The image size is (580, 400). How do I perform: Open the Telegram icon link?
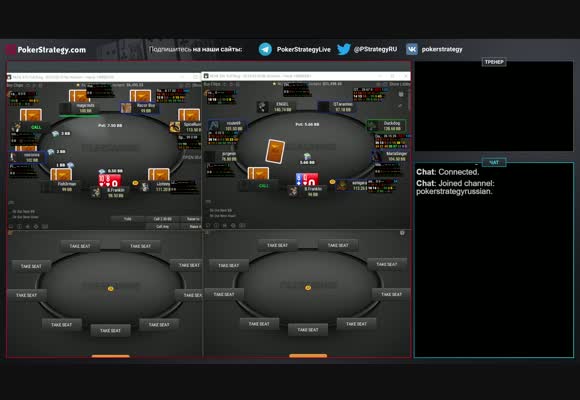265,49
